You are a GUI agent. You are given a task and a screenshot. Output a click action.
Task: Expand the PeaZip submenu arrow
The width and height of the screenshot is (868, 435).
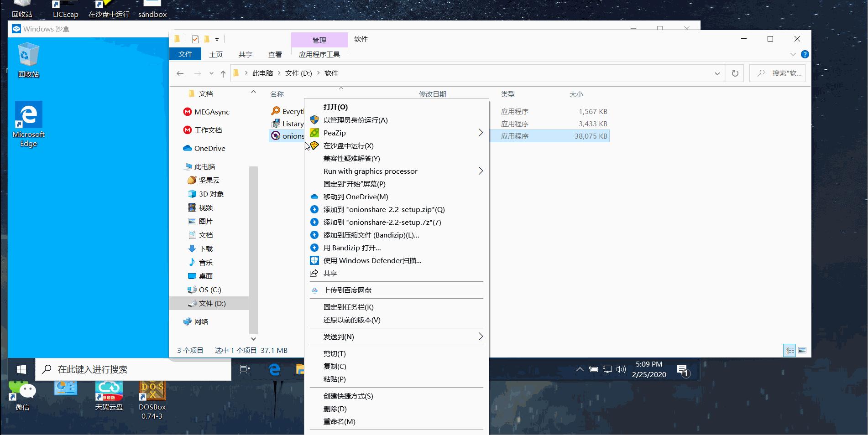[x=481, y=133]
